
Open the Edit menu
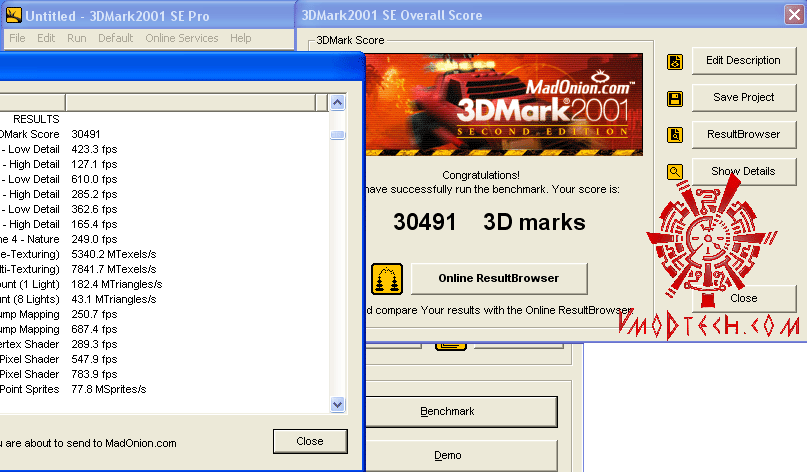(46, 38)
